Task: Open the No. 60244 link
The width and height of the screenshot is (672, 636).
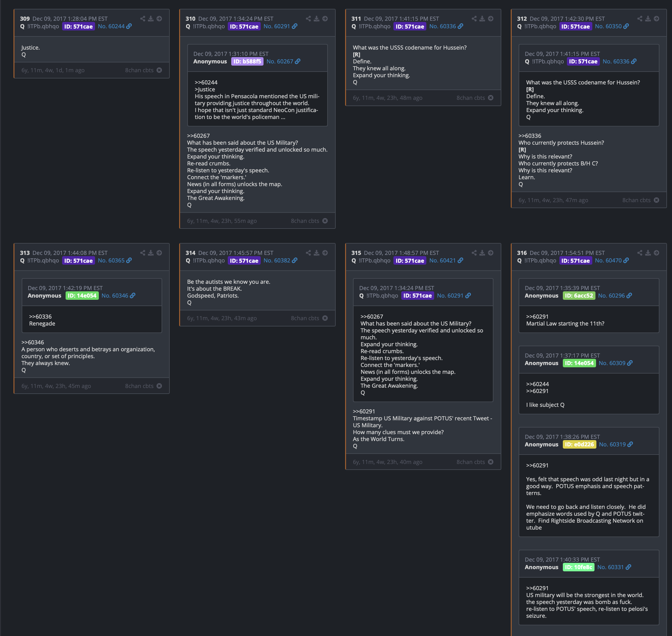Action: coord(115,26)
